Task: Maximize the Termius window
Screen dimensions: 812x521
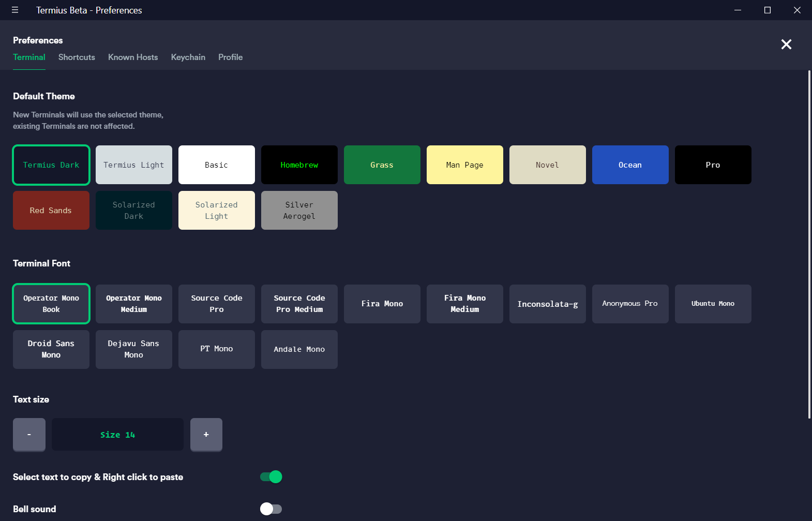Action: pyautogui.click(x=768, y=10)
